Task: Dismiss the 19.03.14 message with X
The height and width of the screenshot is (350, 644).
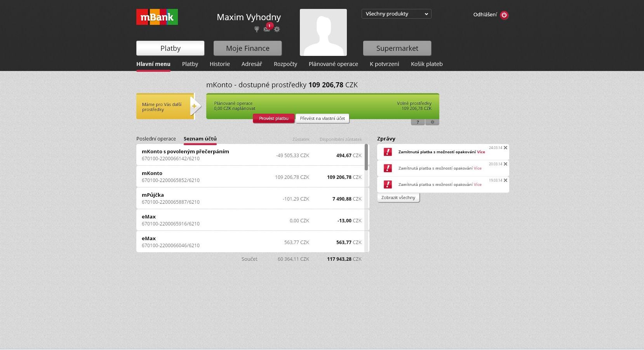Action: click(505, 180)
